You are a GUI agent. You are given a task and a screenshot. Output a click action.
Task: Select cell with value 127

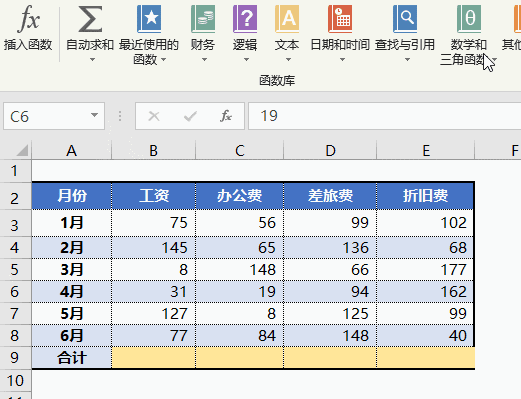coord(154,314)
